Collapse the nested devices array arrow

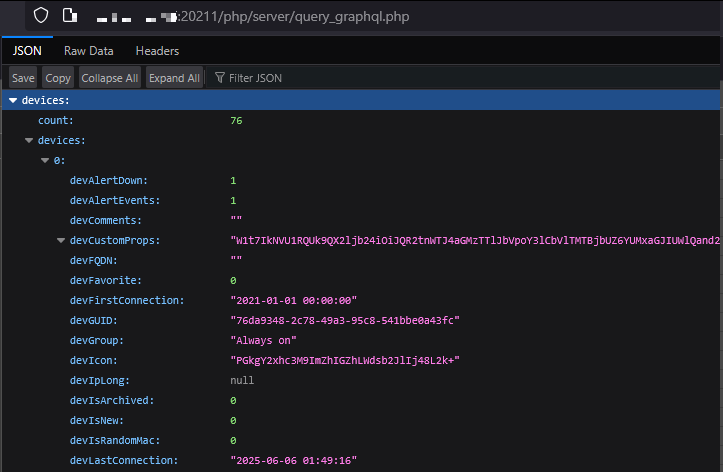tap(29, 141)
